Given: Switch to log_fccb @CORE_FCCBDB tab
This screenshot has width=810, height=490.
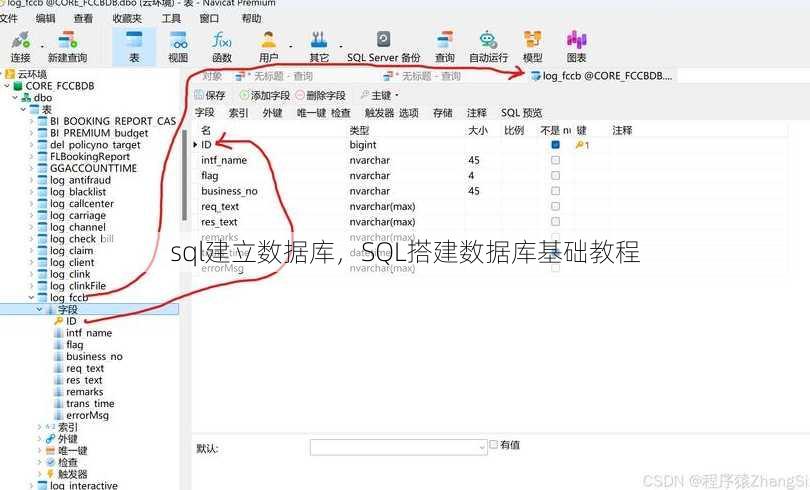Looking at the screenshot, I should point(602,76).
